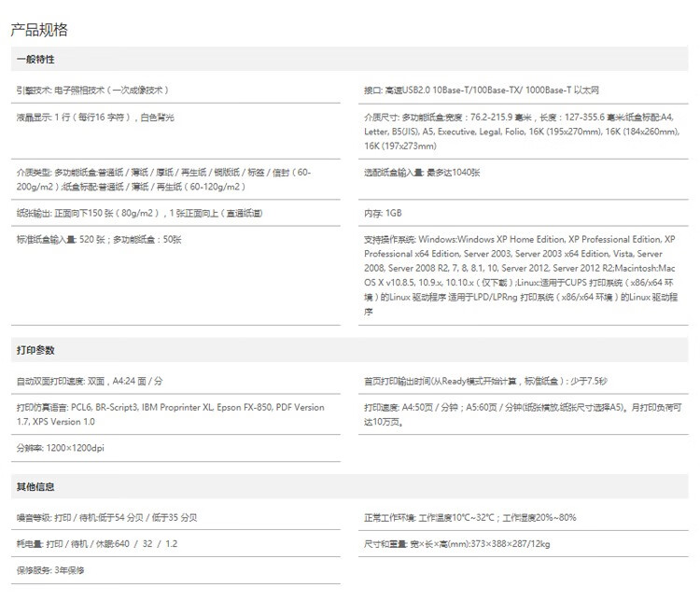
Task: Select the 一般特性 section header
Action: coord(35,61)
